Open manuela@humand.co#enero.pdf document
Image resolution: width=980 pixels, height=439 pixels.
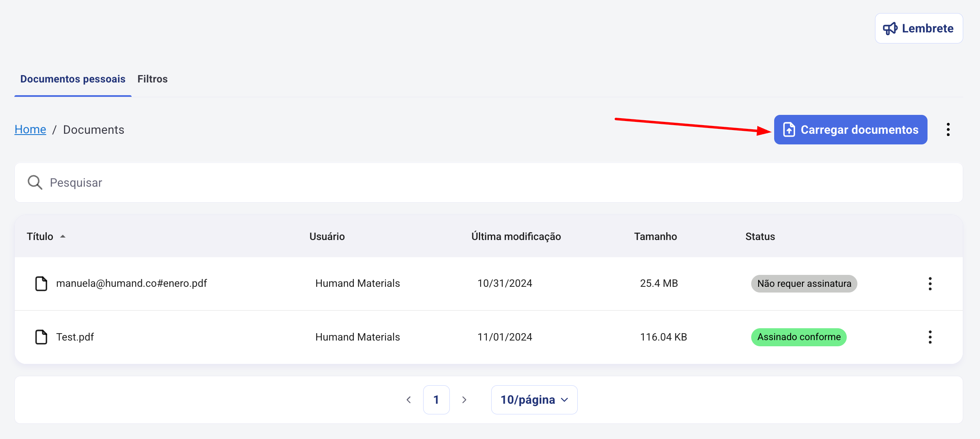[x=131, y=283]
